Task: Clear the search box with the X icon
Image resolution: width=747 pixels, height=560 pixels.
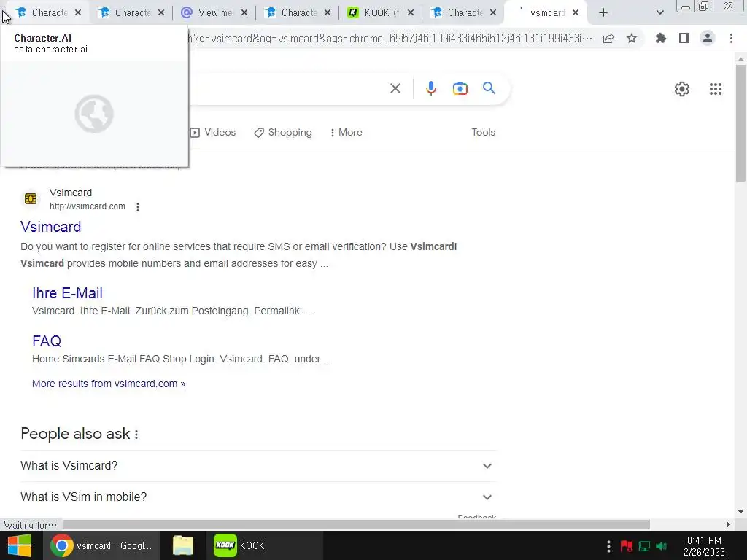Action: click(x=395, y=88)
